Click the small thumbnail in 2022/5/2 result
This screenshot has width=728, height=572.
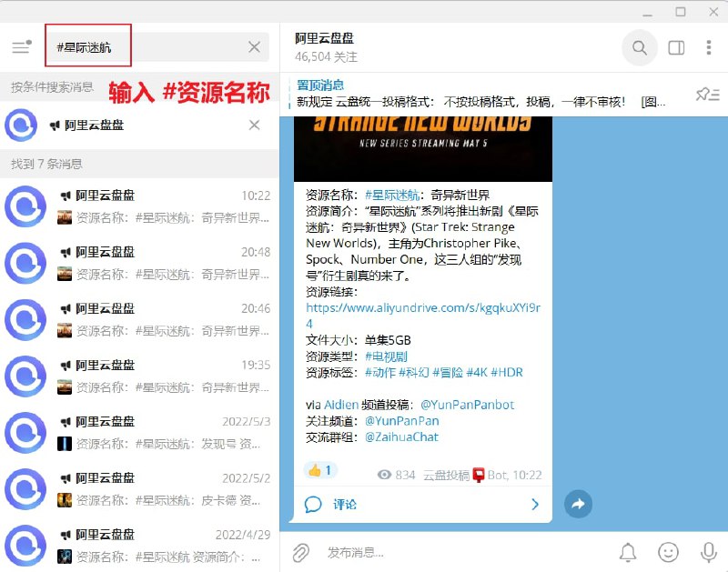click(65, 500)
